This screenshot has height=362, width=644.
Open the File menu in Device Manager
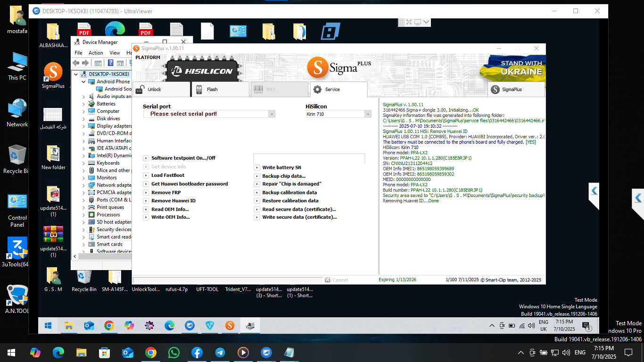(78, 53)
